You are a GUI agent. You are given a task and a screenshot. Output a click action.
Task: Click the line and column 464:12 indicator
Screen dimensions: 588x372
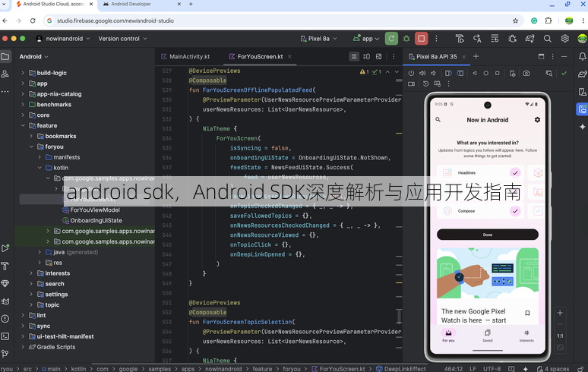[454, 369]
